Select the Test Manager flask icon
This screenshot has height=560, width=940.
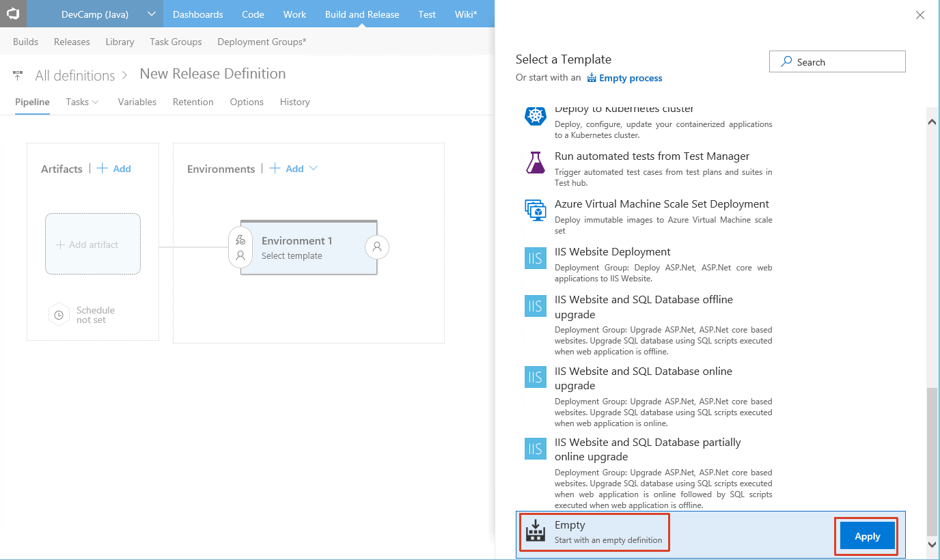click(x=536, y=163)
